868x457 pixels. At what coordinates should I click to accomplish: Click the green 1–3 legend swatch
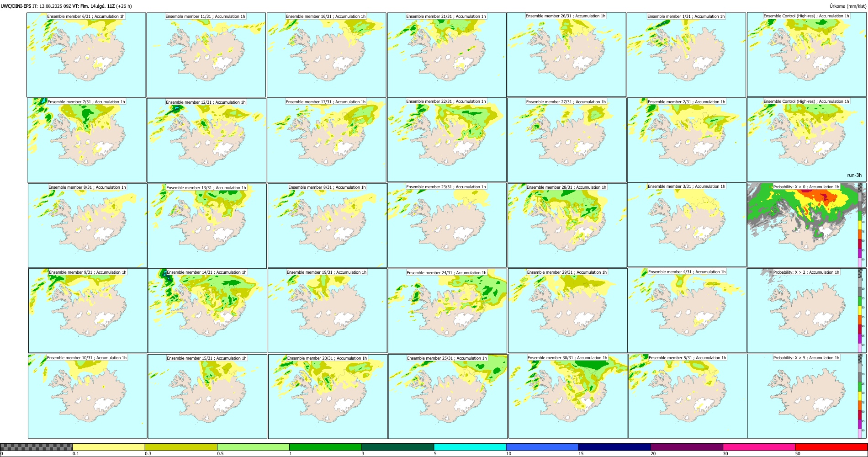pyautogui.click(x=325, y=447)
